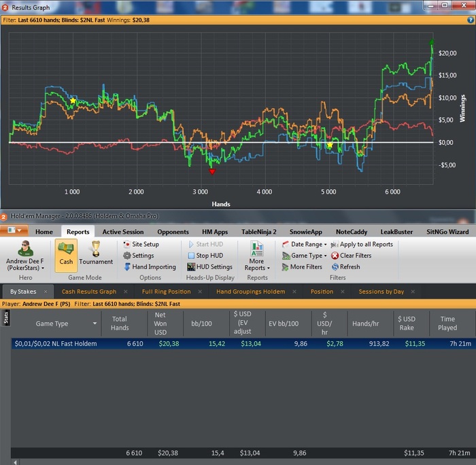Switch to the Reports ribbon tab
Image resolution: width=476 pixels, height=465 pixels.
(x=78, y=232)
